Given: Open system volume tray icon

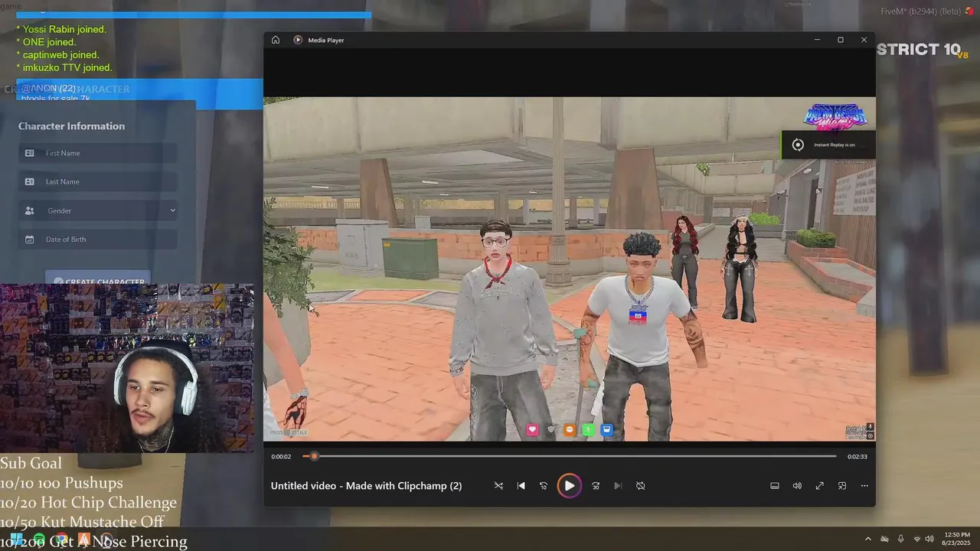Looking at the screenshot, I should [929, 539].
